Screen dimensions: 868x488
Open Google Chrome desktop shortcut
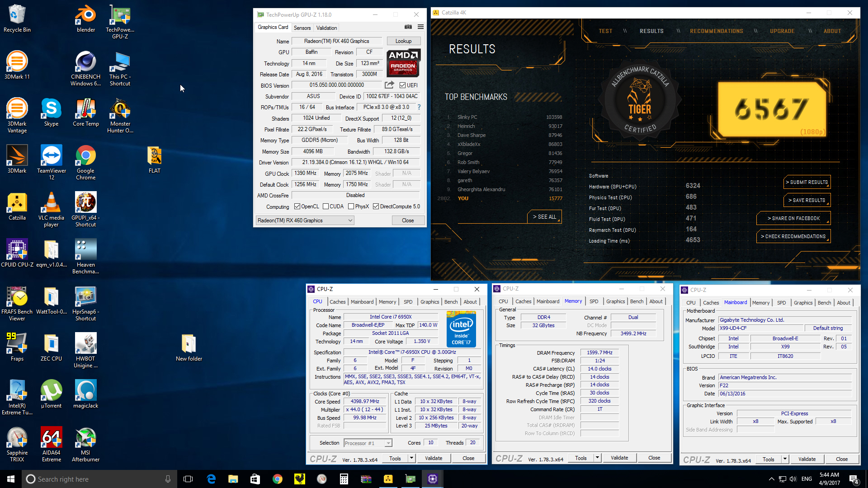pos(86,163)
